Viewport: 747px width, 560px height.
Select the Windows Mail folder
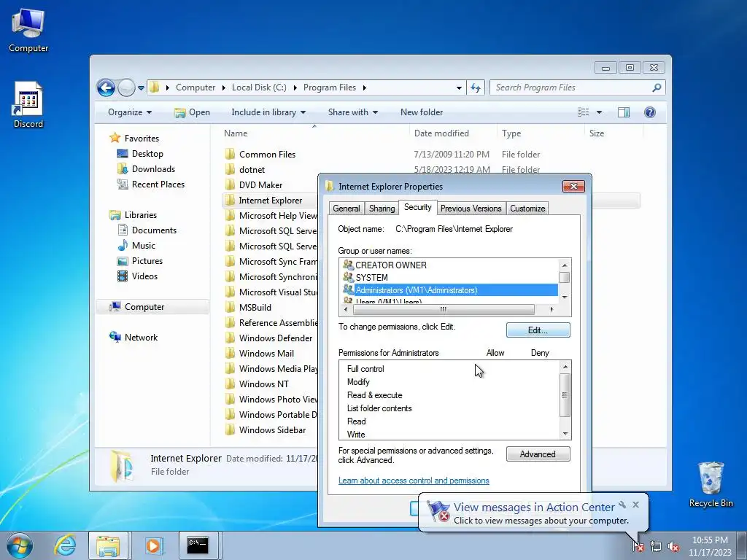click(266, 354)
